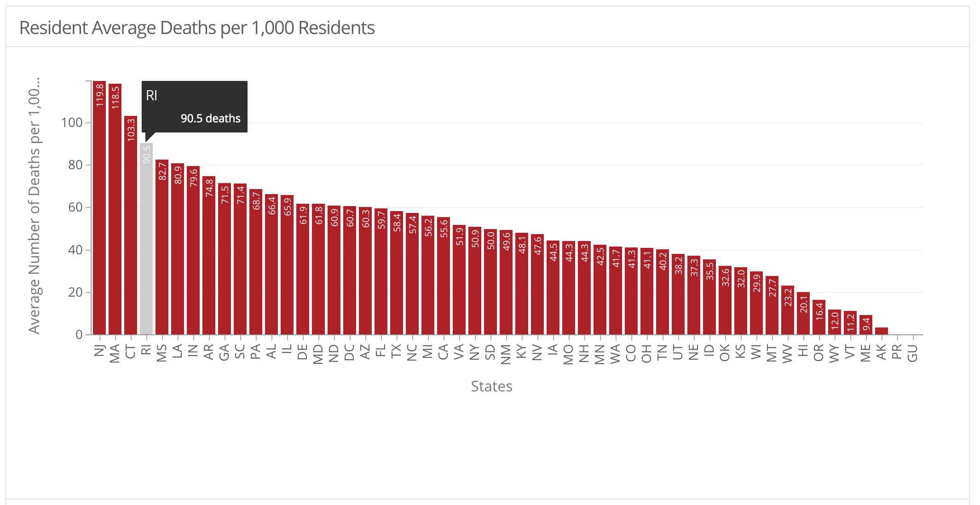Click the WV bar showing 23.2

(x=788, y=310)
